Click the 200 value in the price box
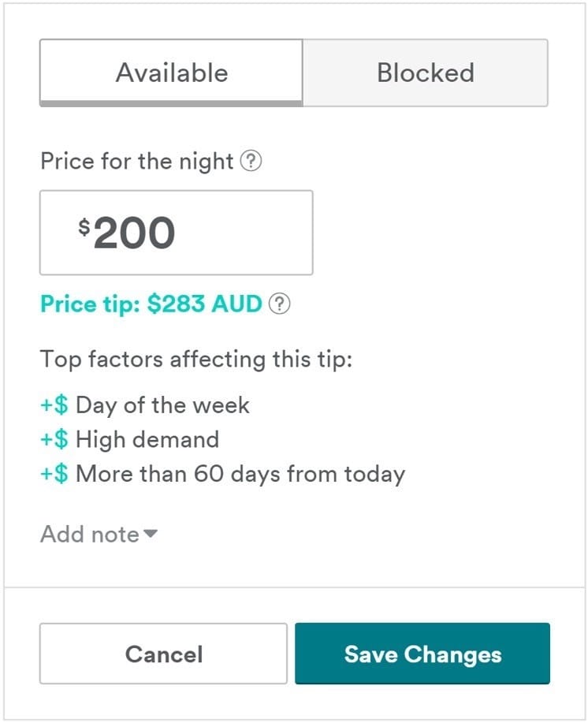This screenshot has width=588, height=723. pos(135,233)
